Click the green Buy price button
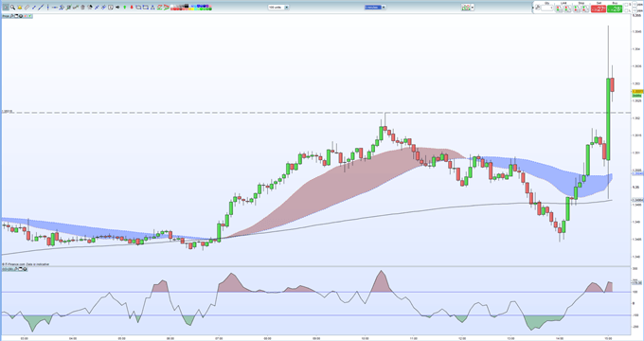Viewport: 644px width, 341px height. coord(615,9)
